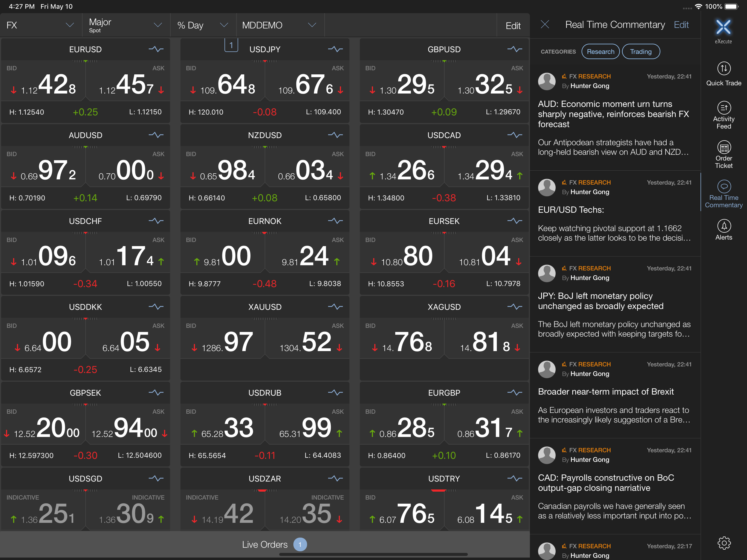Viewport: 747px width, 560px height.
Task: Open the EUR/USD Techs article
Action: point(615,214)
